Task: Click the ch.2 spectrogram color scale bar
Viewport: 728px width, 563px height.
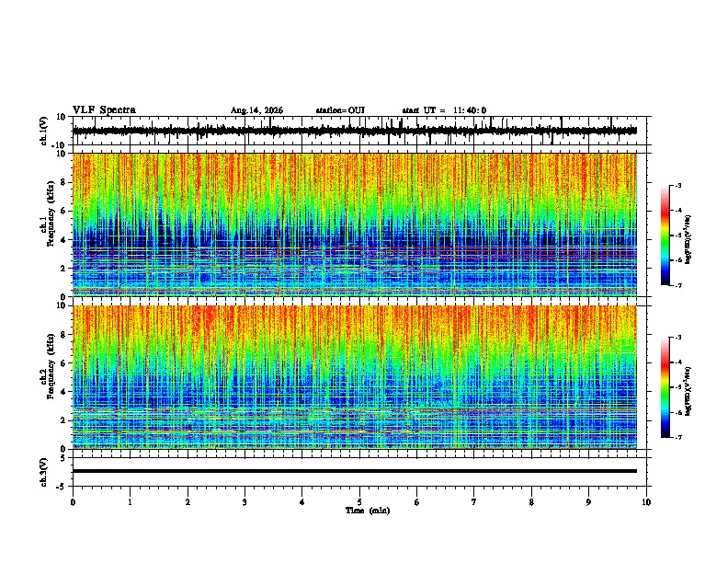Action: (665, 387)
